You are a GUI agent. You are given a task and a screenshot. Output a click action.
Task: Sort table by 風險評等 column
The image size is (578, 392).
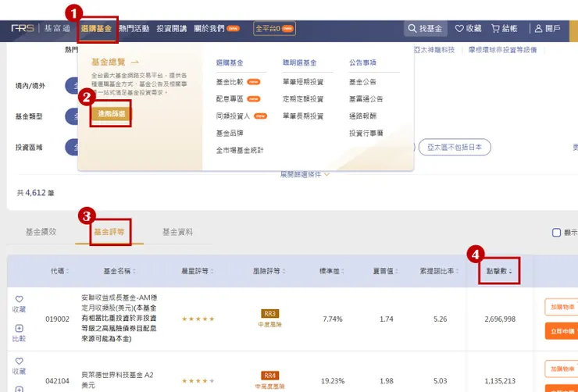[269, 271]
